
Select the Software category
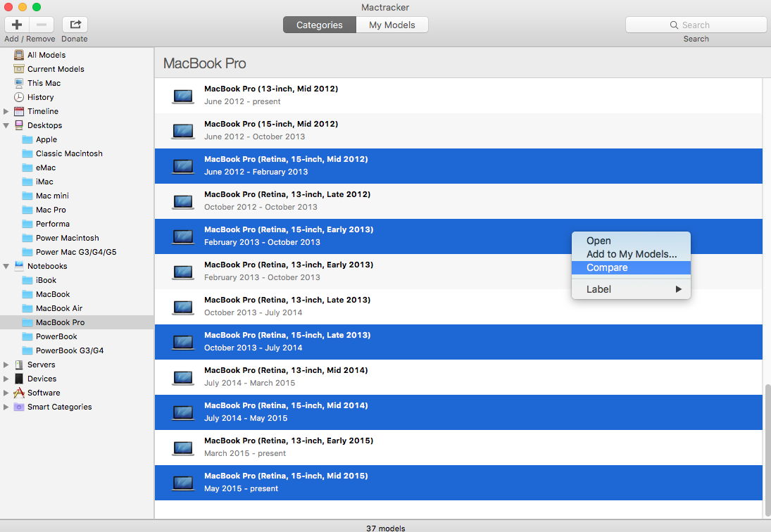tap(37, 393)
